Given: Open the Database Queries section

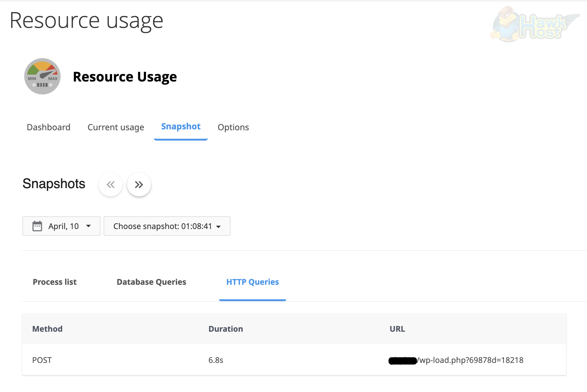Looking at the screenshot, I should pyautogui.click(x=151, y=282).
